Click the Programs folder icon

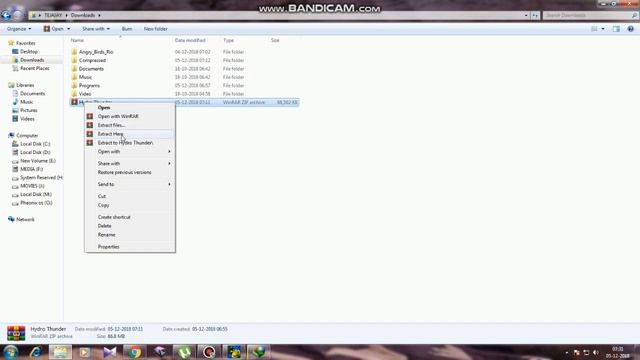(74, 85)
